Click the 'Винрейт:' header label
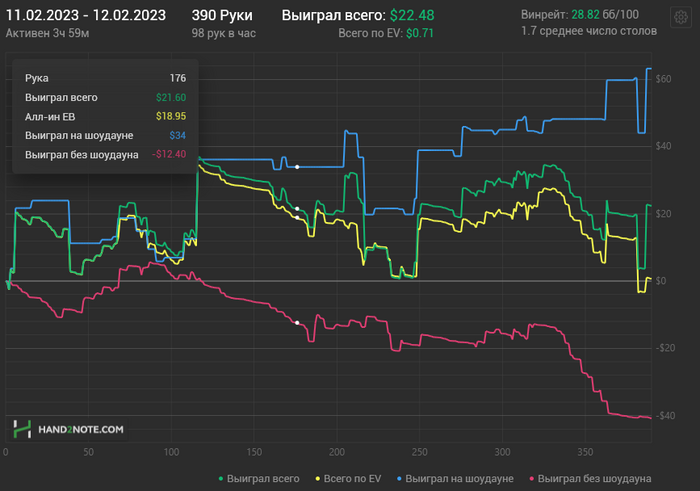This screenshot has height=491, width=700. pyautogui.click(x=545, y=15)
